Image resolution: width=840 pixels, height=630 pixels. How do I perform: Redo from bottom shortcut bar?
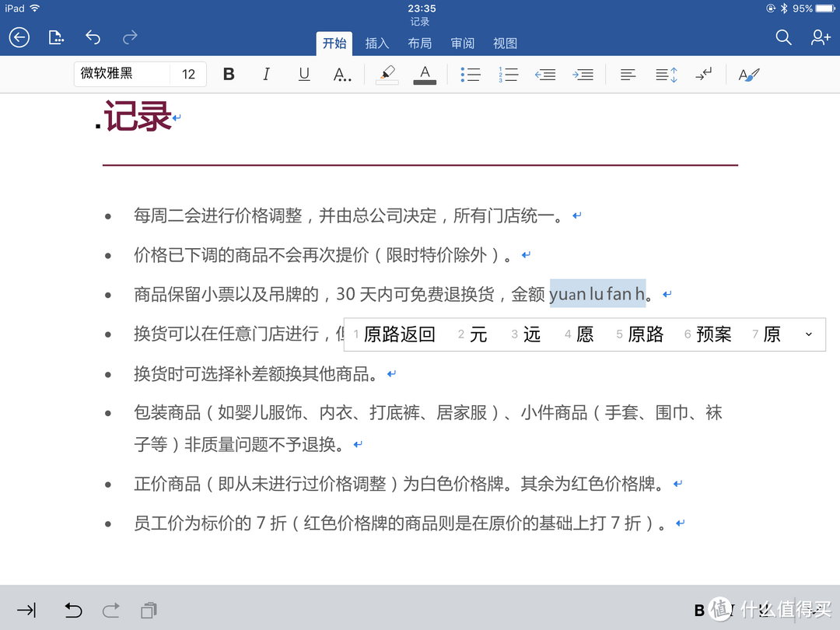111,611
